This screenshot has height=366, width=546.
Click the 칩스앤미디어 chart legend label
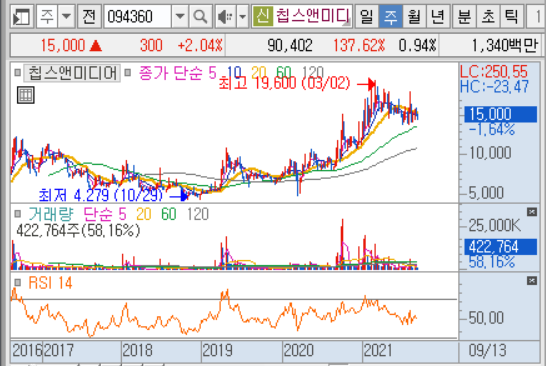[72, 73]
